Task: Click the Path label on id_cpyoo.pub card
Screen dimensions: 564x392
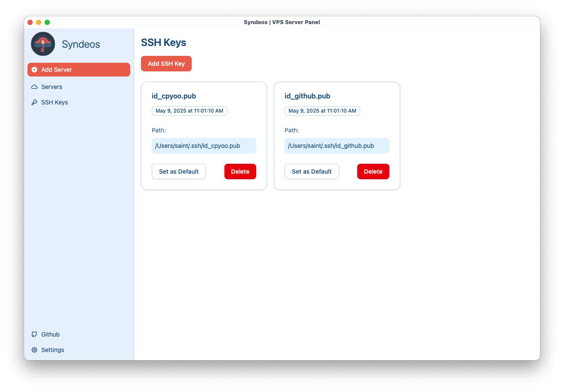Action: 159,130
